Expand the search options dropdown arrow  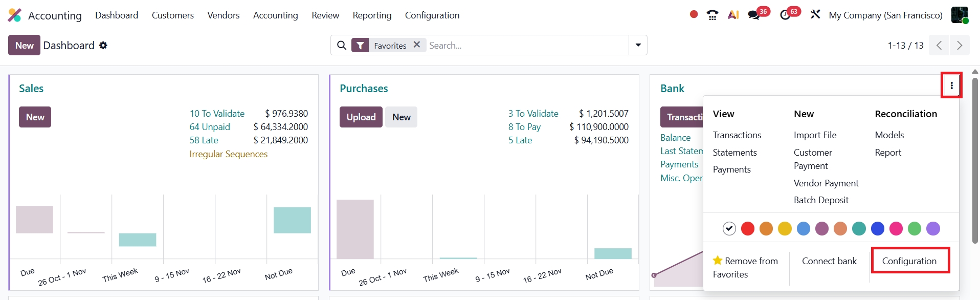tap(638, 45)
